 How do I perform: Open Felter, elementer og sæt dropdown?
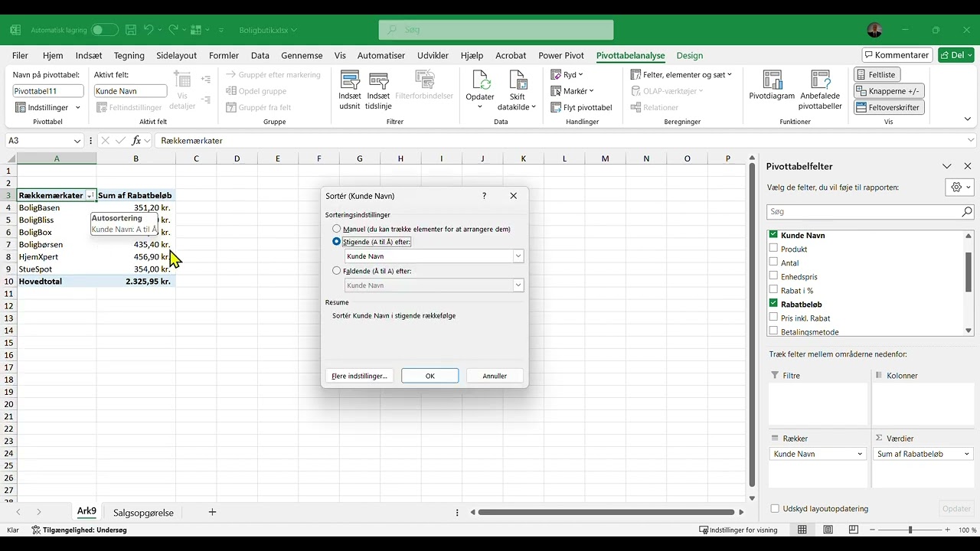pyautogui.click(x=681, y=74)
